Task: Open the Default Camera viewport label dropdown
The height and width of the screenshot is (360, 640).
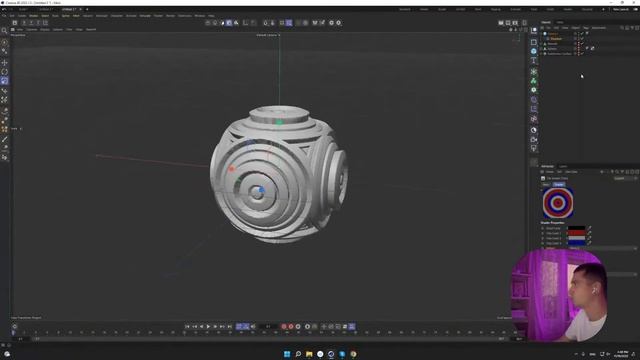Action: tap(268, 35)
